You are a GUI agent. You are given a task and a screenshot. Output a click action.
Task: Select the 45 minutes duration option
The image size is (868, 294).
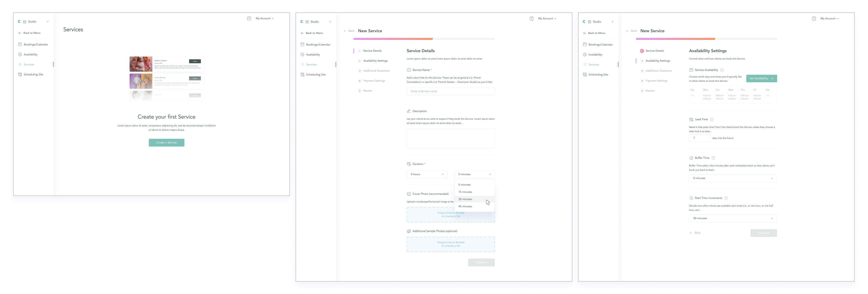[x=465, y=206]
